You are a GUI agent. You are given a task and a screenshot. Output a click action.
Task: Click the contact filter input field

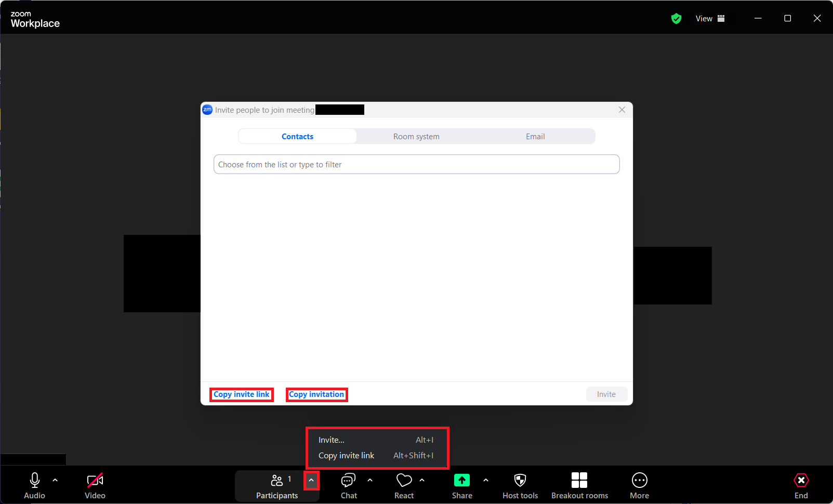click(416, 164)
